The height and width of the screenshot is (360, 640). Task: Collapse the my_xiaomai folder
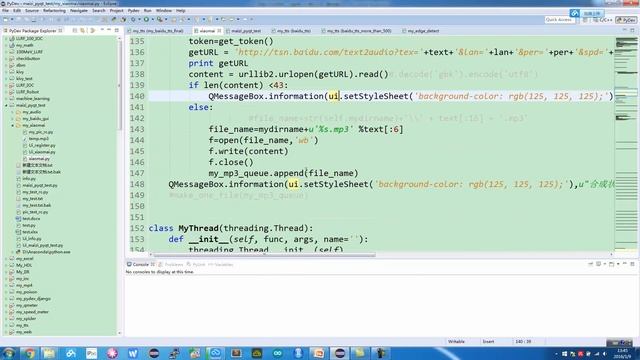(x=13, y=125)
